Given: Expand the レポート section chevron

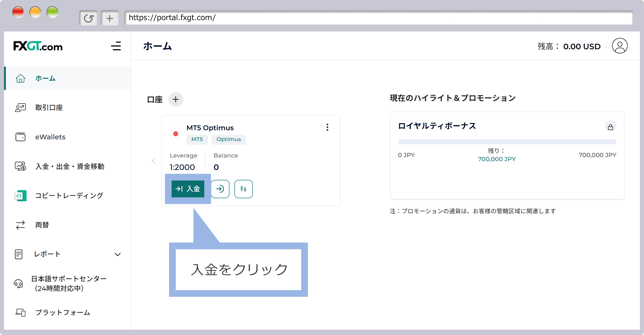Looking at the screenshot, I should [118, 255].
